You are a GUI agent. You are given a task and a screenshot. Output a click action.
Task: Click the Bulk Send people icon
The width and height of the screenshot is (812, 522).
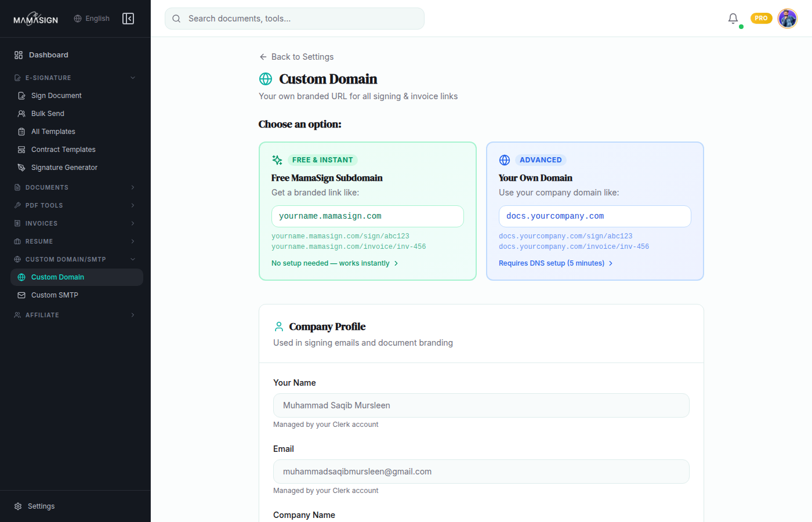21,114
